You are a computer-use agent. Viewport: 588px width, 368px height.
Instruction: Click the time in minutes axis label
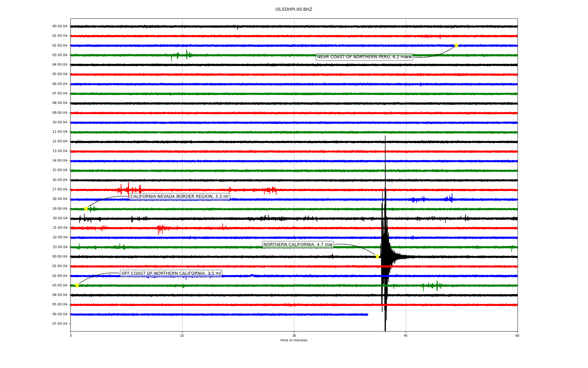[294, 340]
